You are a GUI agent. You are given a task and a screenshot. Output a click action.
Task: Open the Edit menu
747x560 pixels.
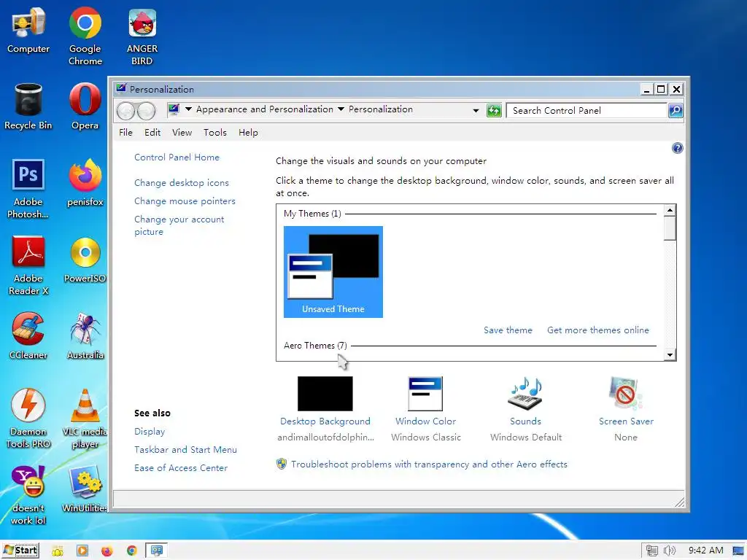pos(152,133)
